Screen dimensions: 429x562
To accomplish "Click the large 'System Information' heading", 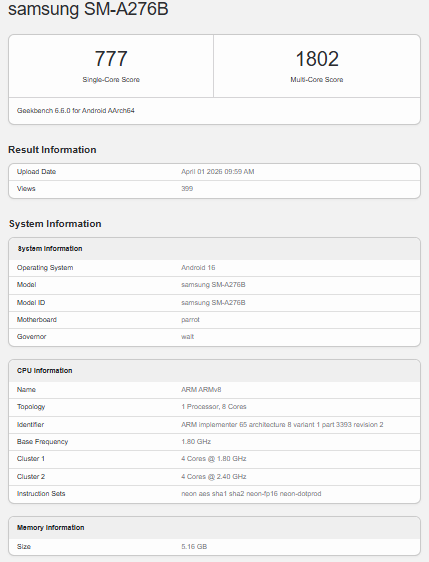I will pyautogui.click(x=55, y=224).
